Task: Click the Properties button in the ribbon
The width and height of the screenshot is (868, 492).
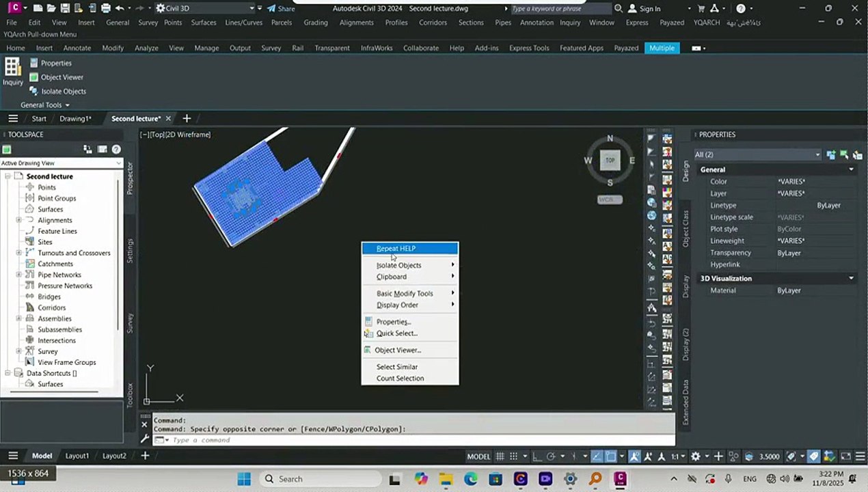Action: point(50,63)
